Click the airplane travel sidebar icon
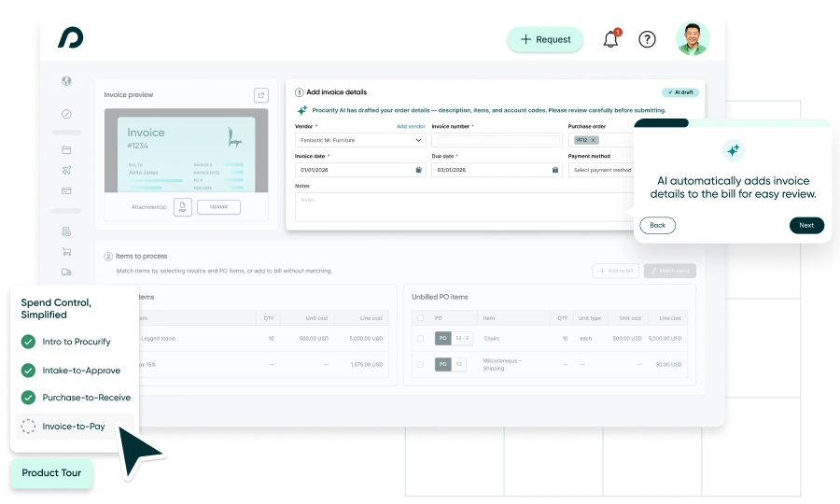 [66, 170]
